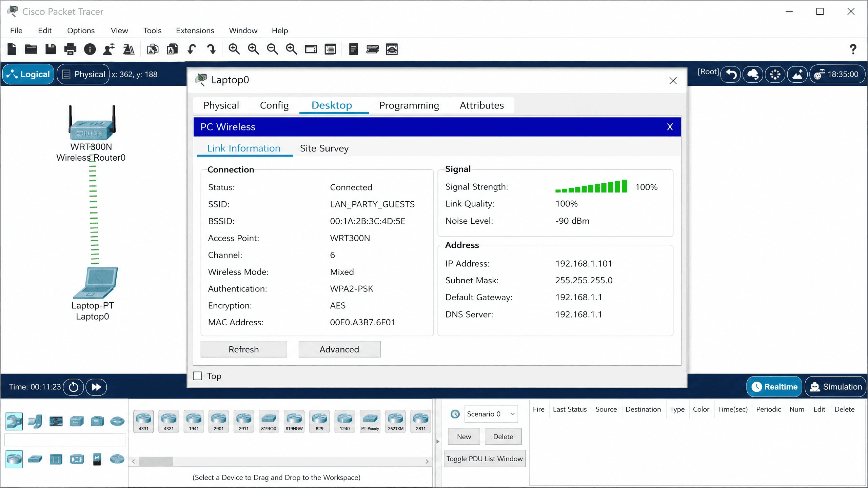Image resolution: width=868 pixels, height=488 pixels.
Task: Open the Network Information icon
Action: 90,49
